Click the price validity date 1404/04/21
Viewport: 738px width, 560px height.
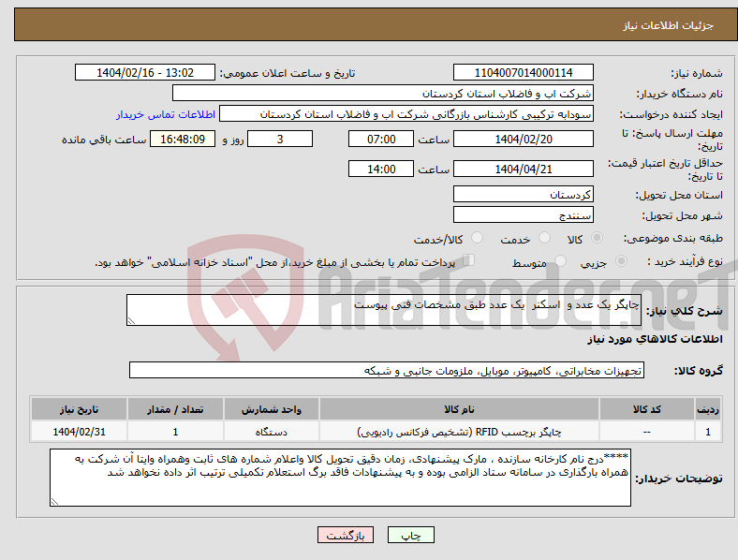coord(523,169)
